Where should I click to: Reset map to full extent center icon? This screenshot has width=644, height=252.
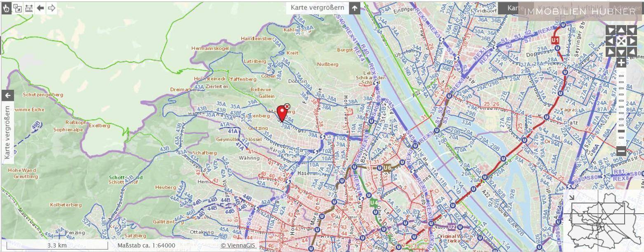[x=621, y=41]
